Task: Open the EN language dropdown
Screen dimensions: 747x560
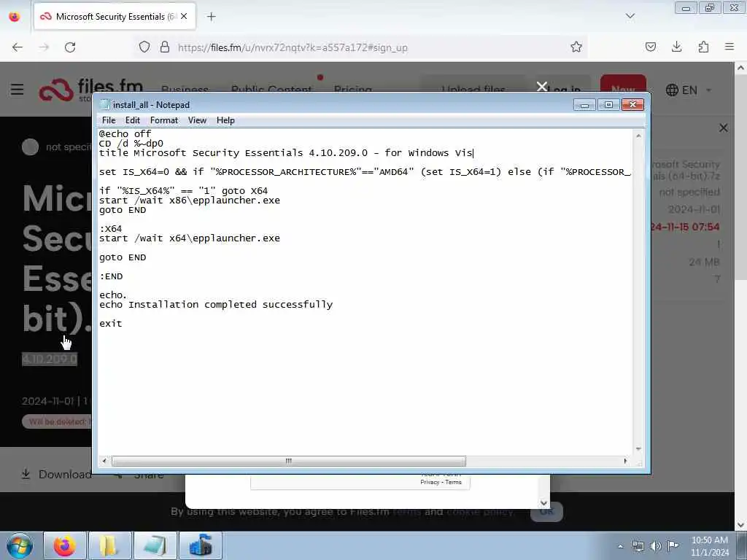Action: coord(688,90)
